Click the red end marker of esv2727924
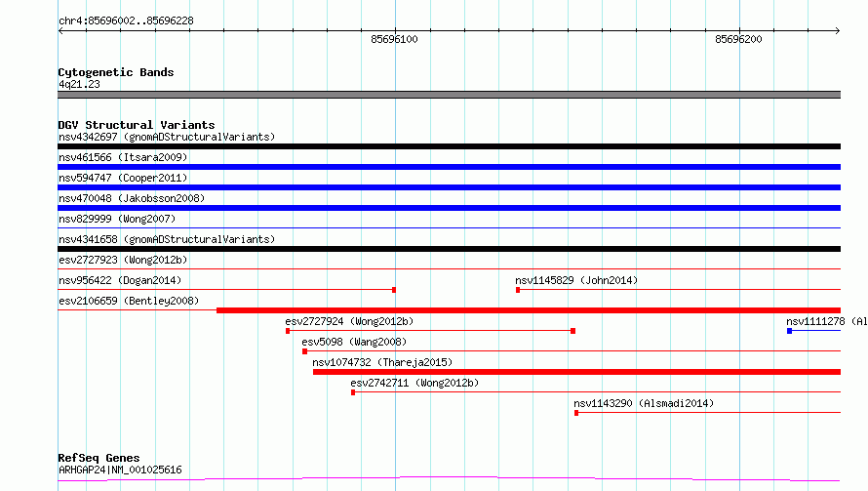The width and height of the screenshot is (868, 491). coord(572,331)
